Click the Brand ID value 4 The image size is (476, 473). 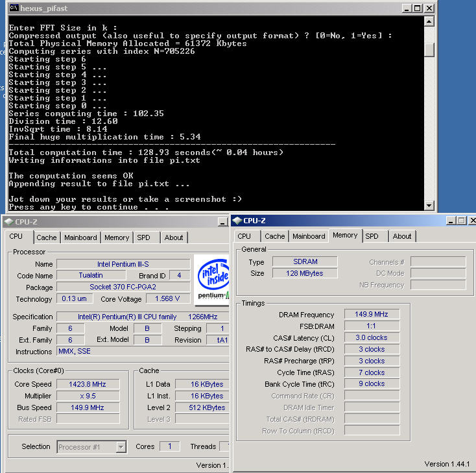[180, 275]
